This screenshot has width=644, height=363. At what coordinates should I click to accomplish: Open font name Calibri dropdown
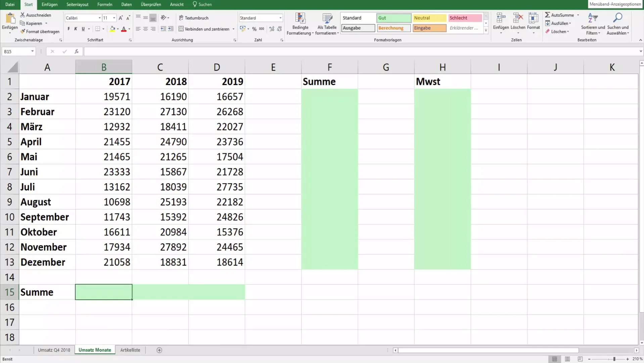100,18
